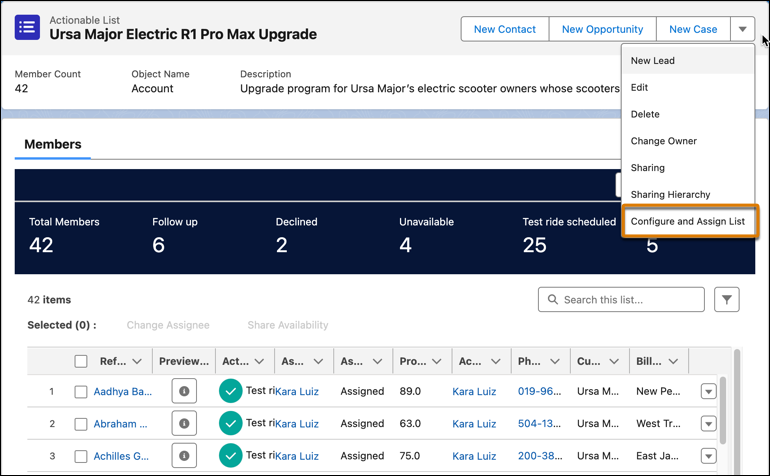
Task: Expand Pro... column header chevron
Action: click(x=436, y=362)
